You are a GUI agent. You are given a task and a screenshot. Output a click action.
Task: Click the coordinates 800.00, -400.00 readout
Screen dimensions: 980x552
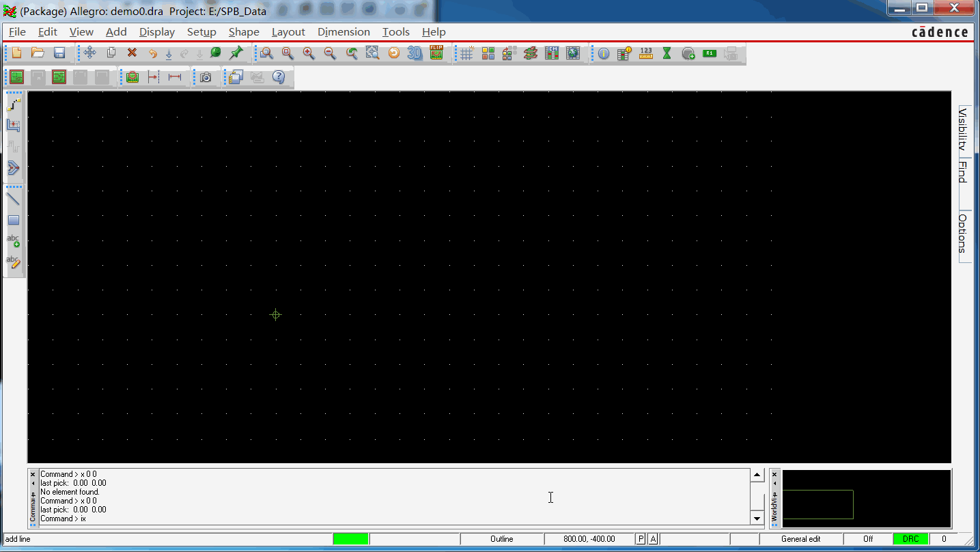pyautogui.click(x=589, y=539)
